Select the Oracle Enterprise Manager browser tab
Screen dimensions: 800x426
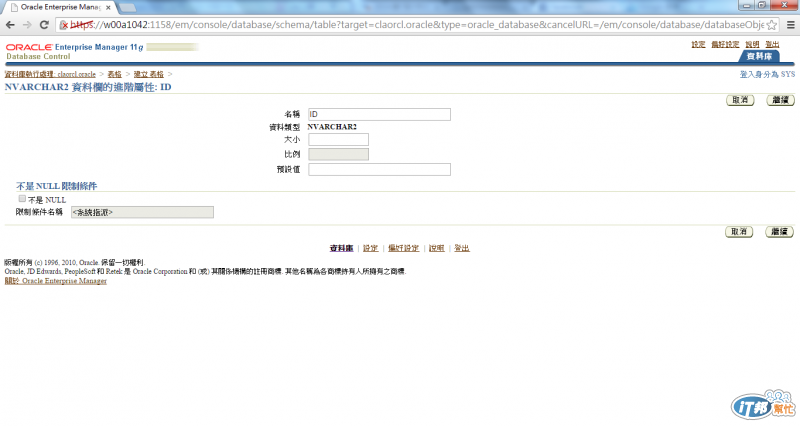(x=60, y=7)
